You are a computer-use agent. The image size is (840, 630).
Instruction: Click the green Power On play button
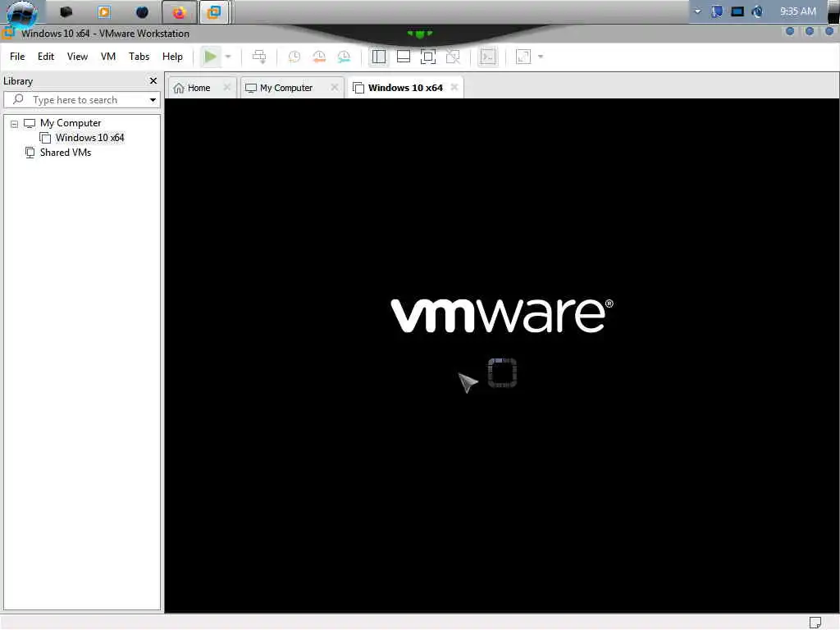[x=211, y=57]
